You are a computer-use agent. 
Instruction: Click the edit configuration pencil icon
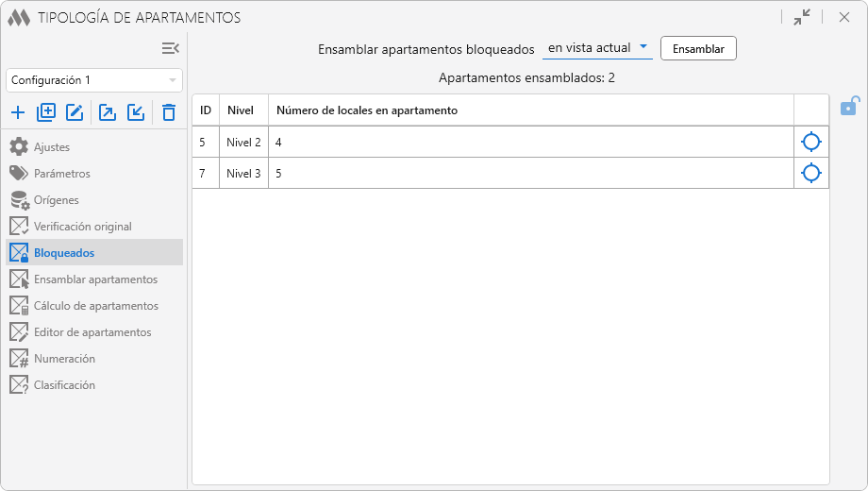pos(75,113)
